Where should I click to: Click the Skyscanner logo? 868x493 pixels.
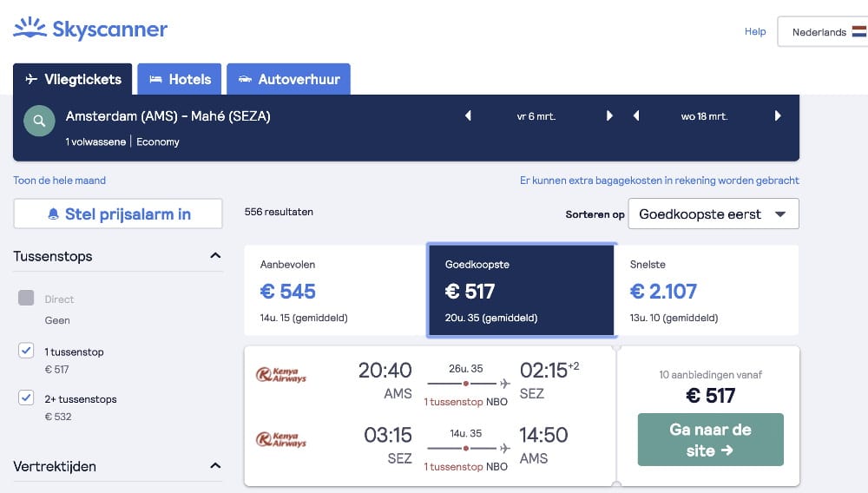point(90,29)
